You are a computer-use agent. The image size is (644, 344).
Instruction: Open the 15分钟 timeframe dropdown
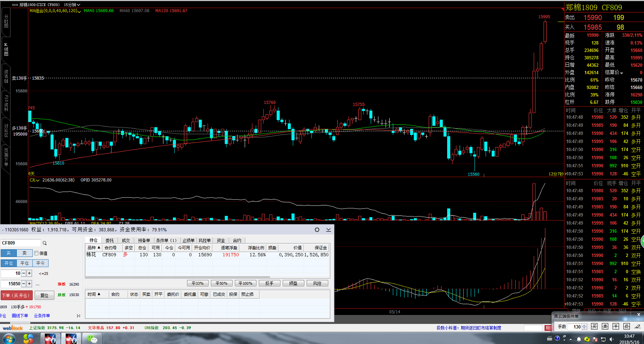coord(72,5)
